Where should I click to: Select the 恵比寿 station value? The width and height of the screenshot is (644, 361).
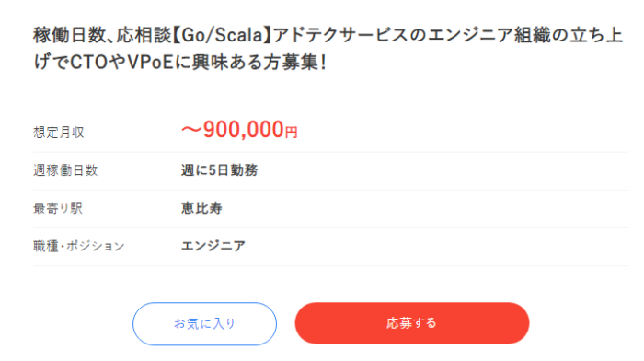[201, 208]
